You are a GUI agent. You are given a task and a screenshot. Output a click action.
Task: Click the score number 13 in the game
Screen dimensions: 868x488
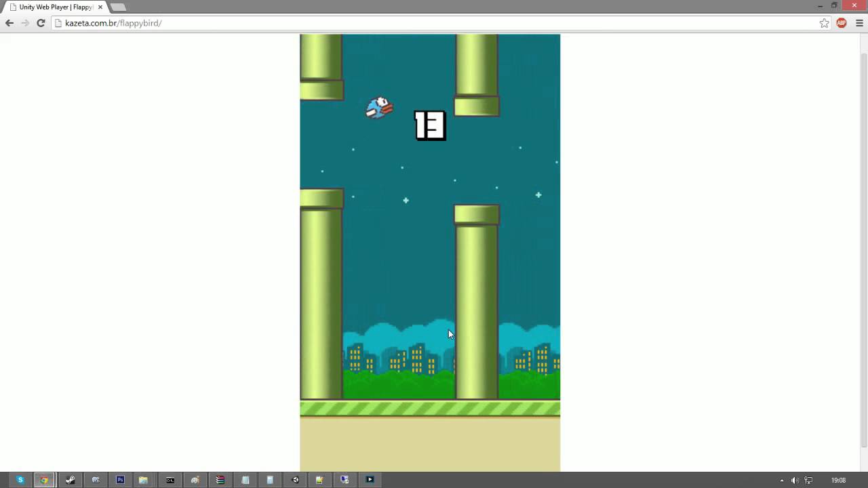click(x=430, y=125)
